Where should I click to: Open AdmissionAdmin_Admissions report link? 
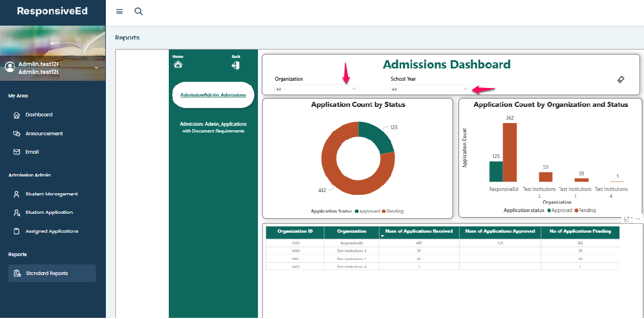click(x=213, y=95)
